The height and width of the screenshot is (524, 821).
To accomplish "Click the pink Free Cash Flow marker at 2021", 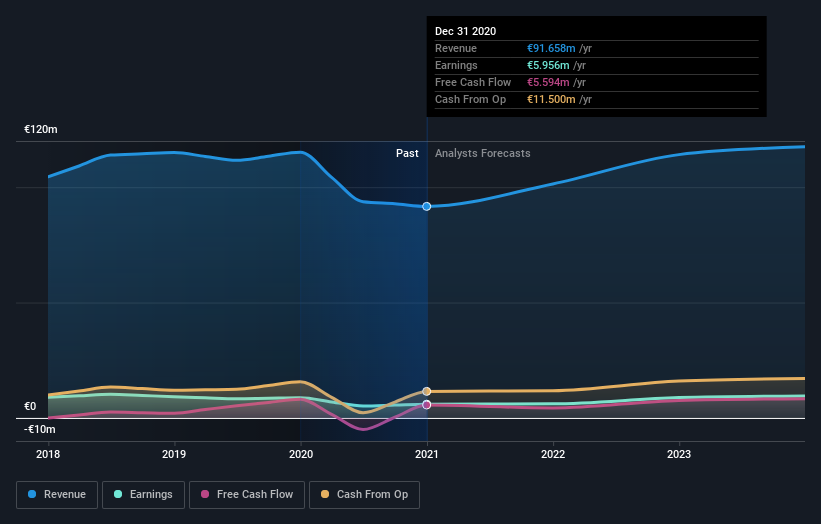I will pos(427,405).
